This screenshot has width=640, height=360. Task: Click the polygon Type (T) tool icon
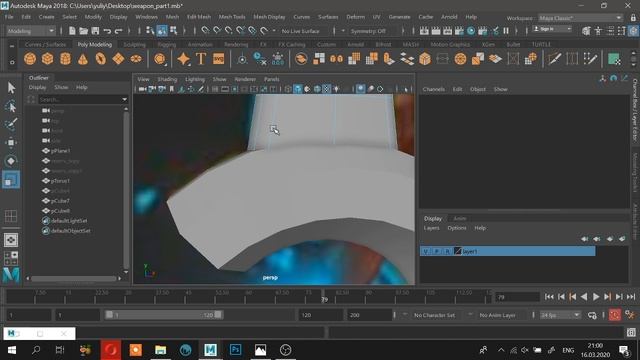[201, 59]
